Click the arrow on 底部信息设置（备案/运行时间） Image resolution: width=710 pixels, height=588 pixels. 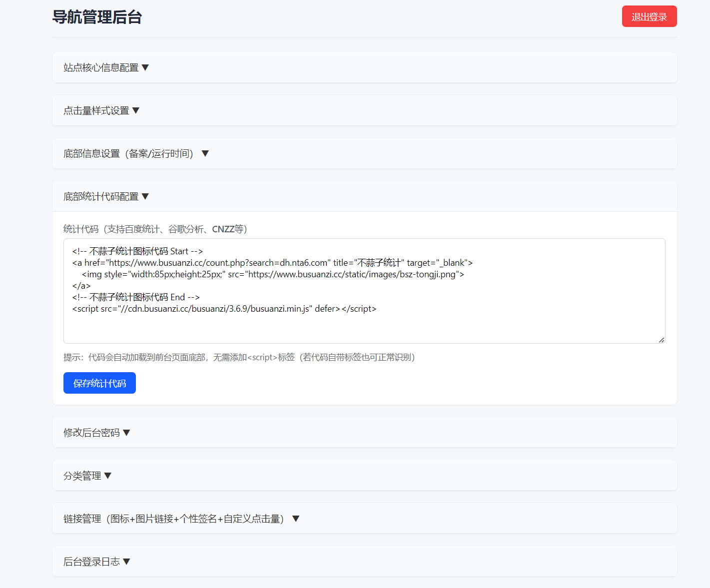[x=205, y=153]
